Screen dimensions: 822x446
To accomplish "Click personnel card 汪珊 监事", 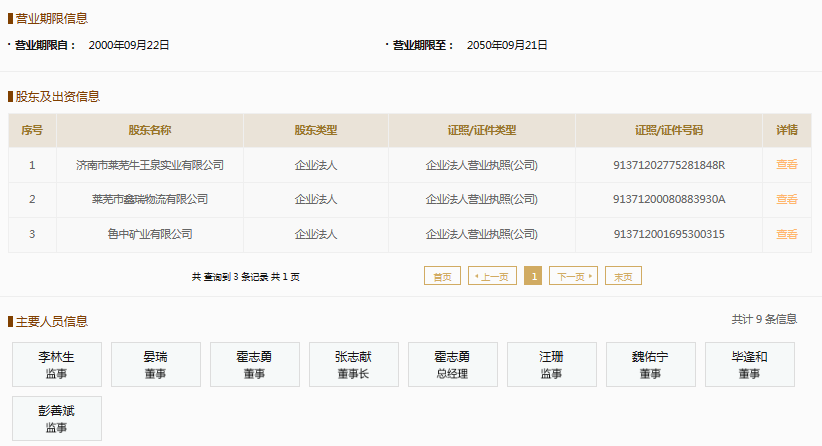I will (551, 364).
